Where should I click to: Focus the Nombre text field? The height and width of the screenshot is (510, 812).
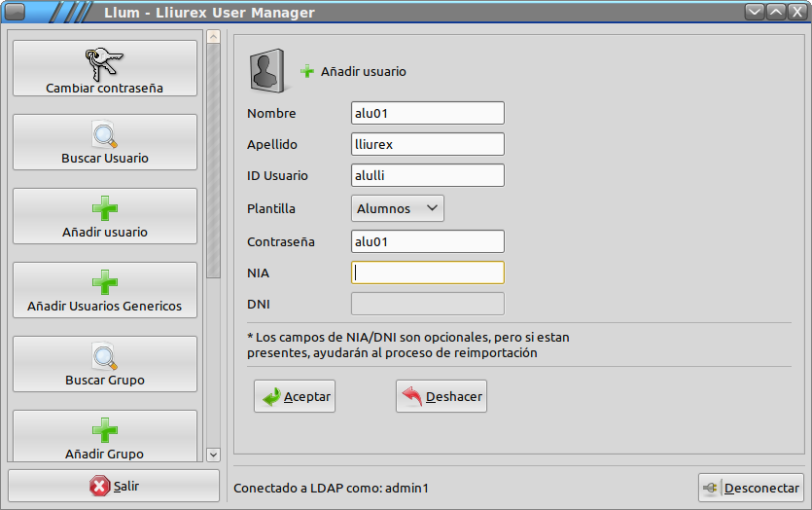coord(427,113)
